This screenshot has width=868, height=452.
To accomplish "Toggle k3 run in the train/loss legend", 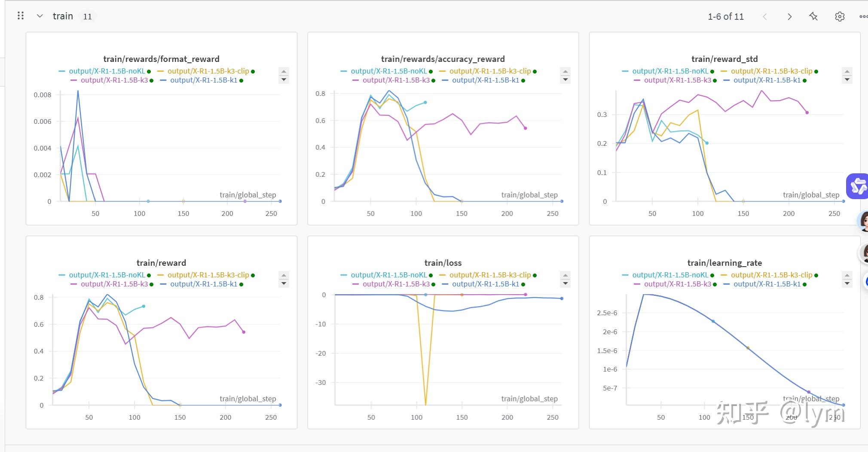I will pyautogui.click(x=396, y=284).
